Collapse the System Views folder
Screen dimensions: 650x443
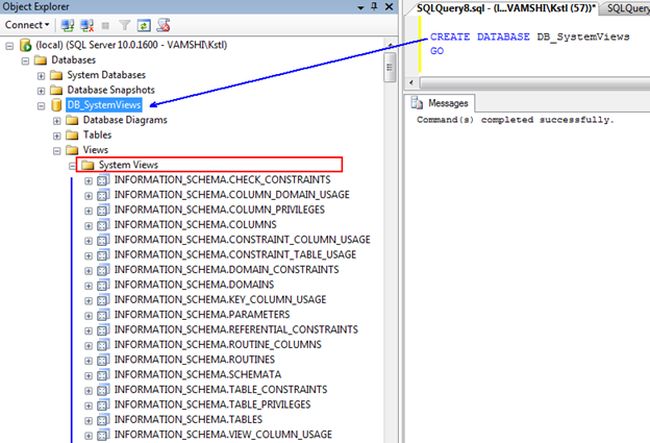coord(73,166)
